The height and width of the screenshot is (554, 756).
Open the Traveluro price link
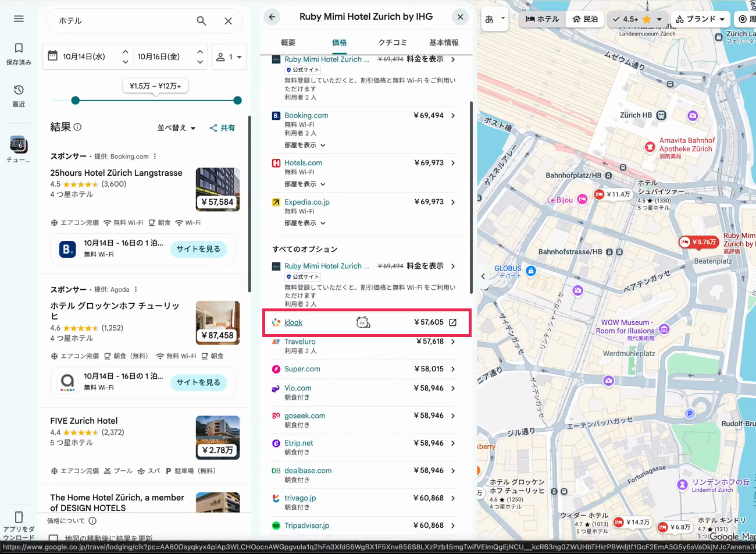click(364, 346)
